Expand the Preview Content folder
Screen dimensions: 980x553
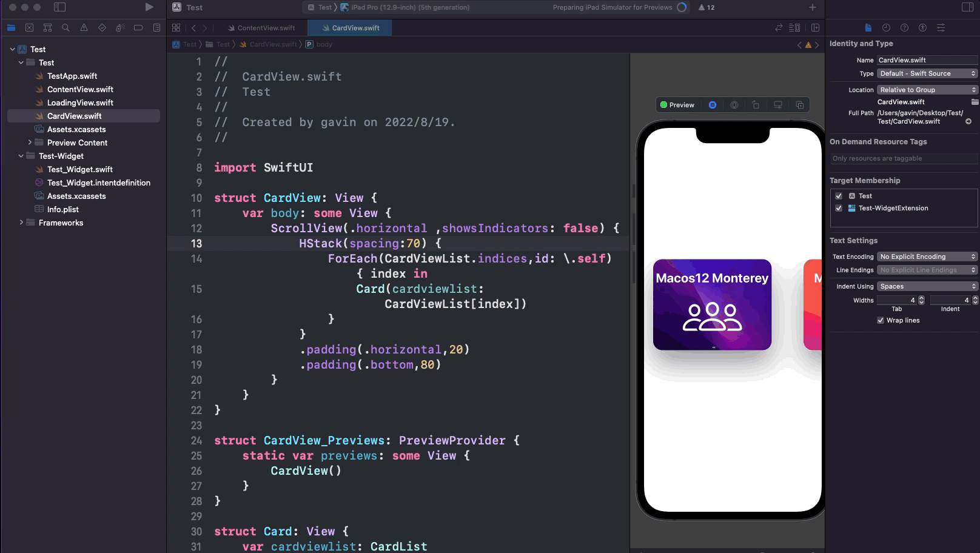click(30, 142)
